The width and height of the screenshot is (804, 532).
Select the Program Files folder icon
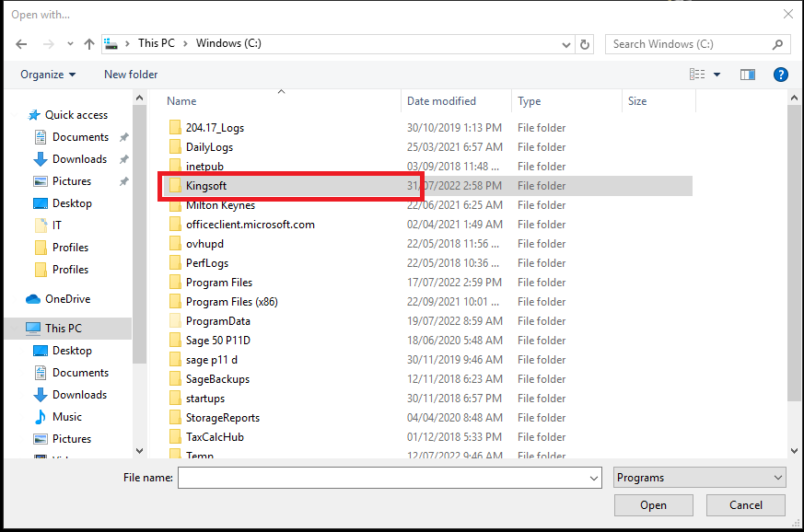point(175,283)
